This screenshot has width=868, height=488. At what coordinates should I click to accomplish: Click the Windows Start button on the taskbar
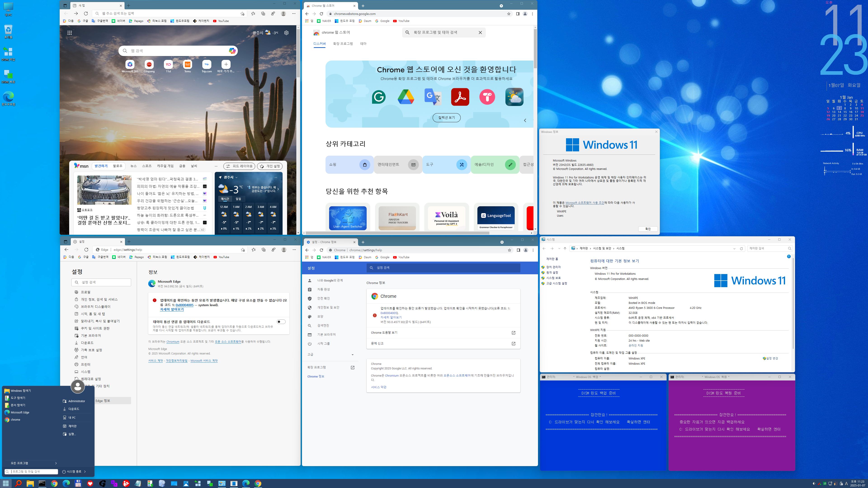(x=6, y=483)
